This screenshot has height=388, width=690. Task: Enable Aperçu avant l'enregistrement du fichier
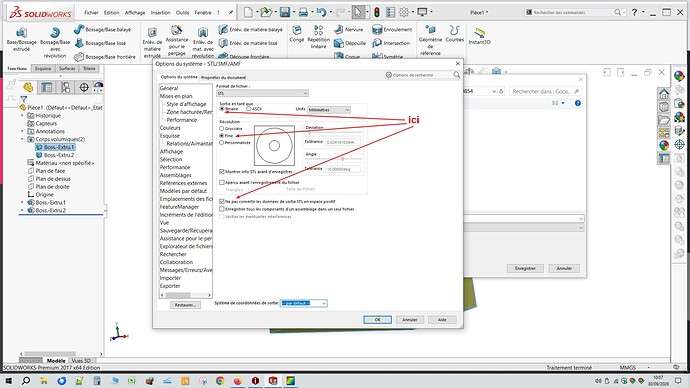pos(222,182)
